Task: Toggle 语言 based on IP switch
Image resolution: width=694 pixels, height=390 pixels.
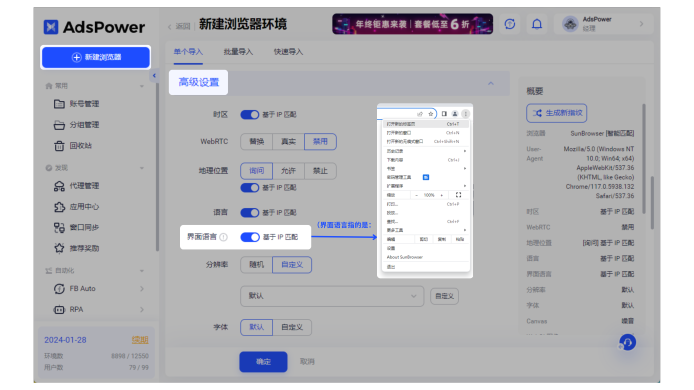Action: click(x=250, y=213)
